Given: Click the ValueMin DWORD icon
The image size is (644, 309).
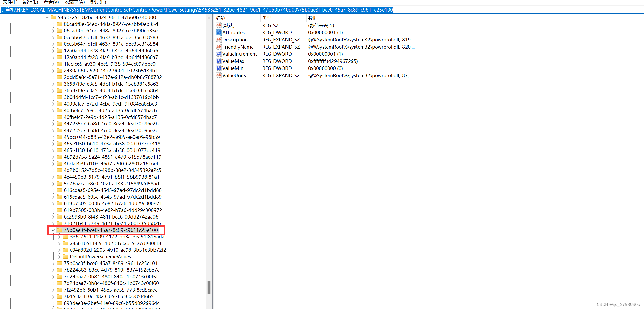Looking at the screenshot, I should click(219, 68).
